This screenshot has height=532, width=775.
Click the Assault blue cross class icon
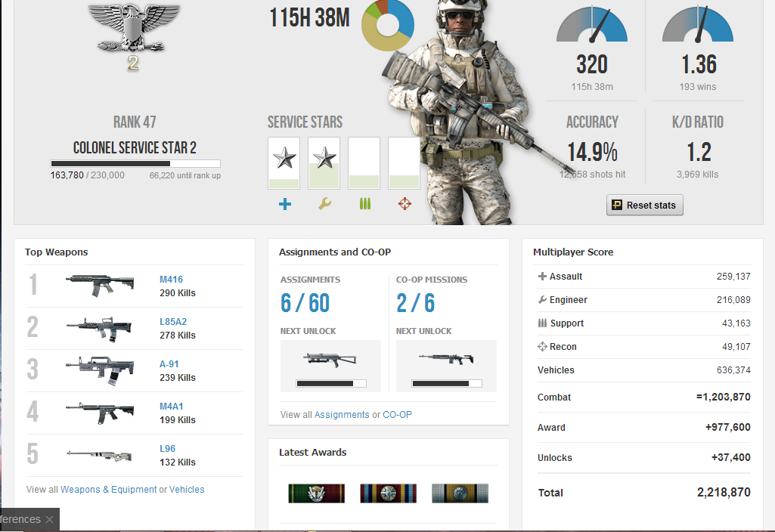pyautogui.click(x=285, y=203)
